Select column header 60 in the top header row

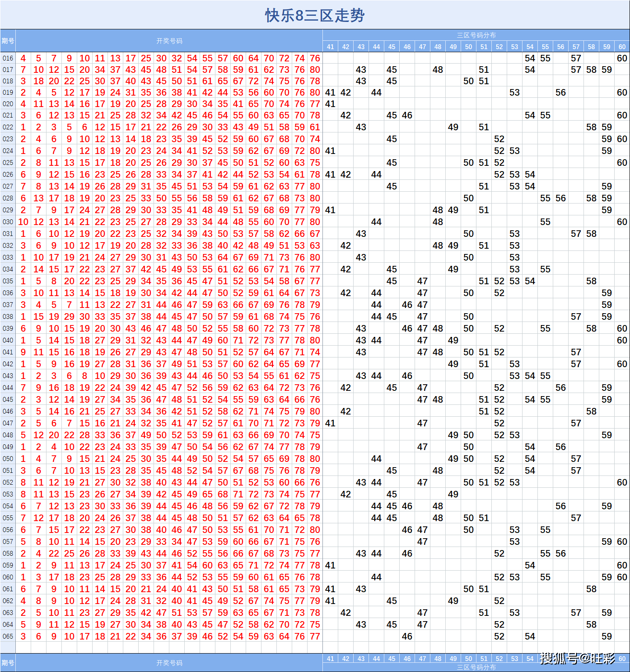622,46
